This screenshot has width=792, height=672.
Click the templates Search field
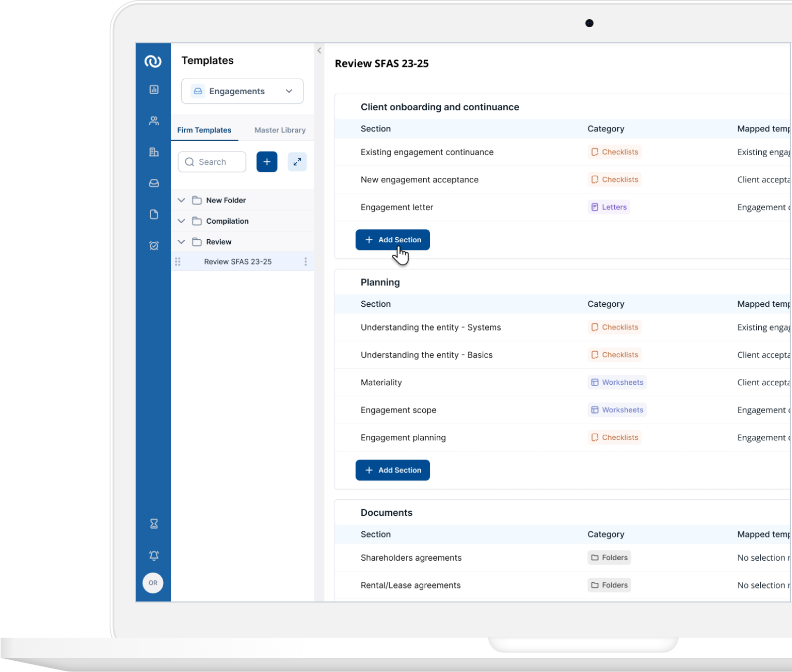pyautogui.click(x=212, y=162)
